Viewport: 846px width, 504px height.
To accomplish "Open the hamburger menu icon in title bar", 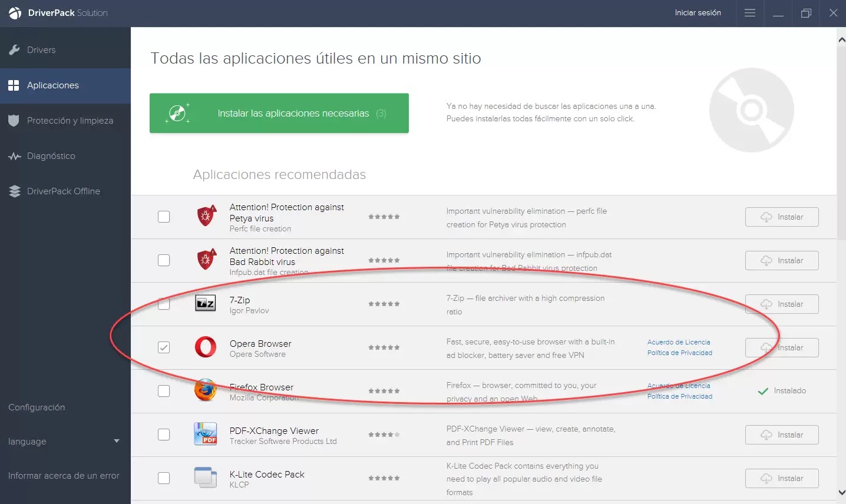I will coord(750,13).
